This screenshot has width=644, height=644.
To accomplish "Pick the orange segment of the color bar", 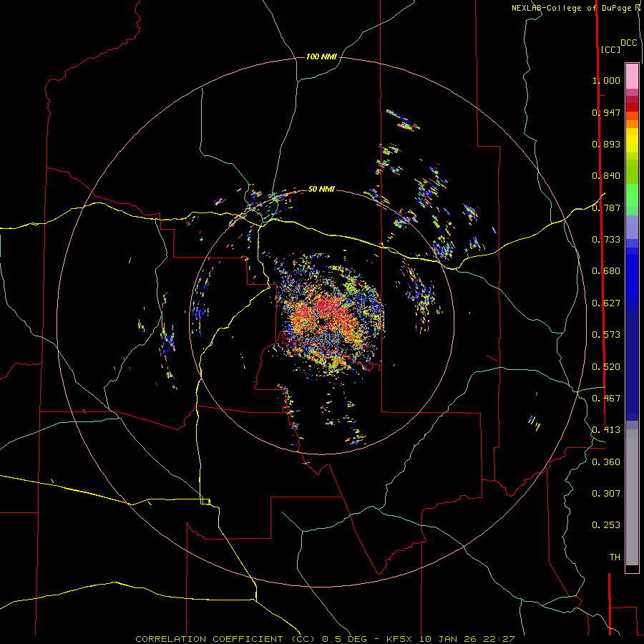I will (x=632, y=124).
